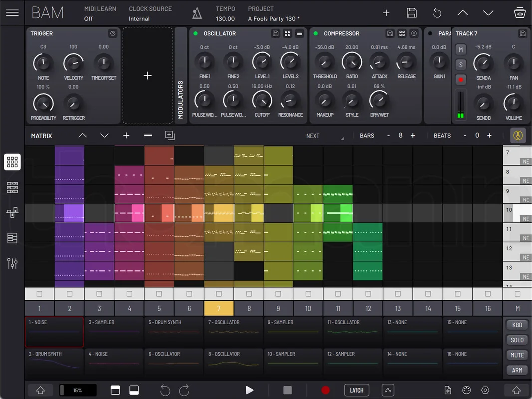Save Track 7 preset icon
Screen dimensions: 532x399
pos(523,33)
